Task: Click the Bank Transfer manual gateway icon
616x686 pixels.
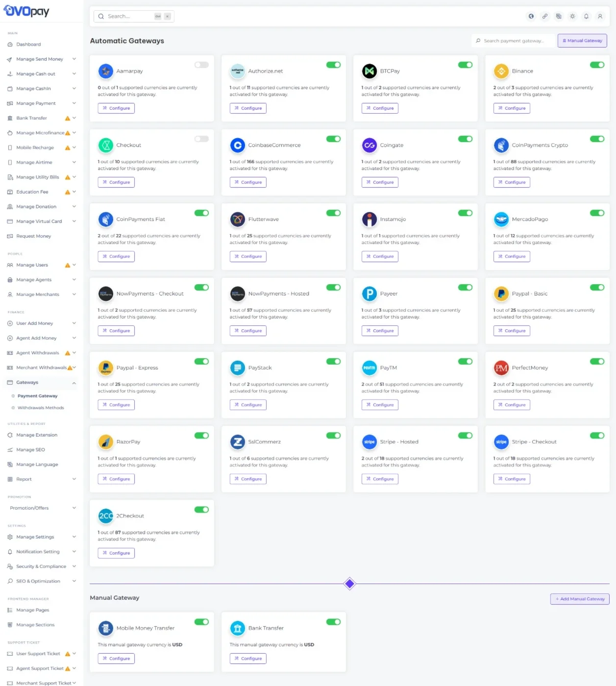Action: point(238,628)
